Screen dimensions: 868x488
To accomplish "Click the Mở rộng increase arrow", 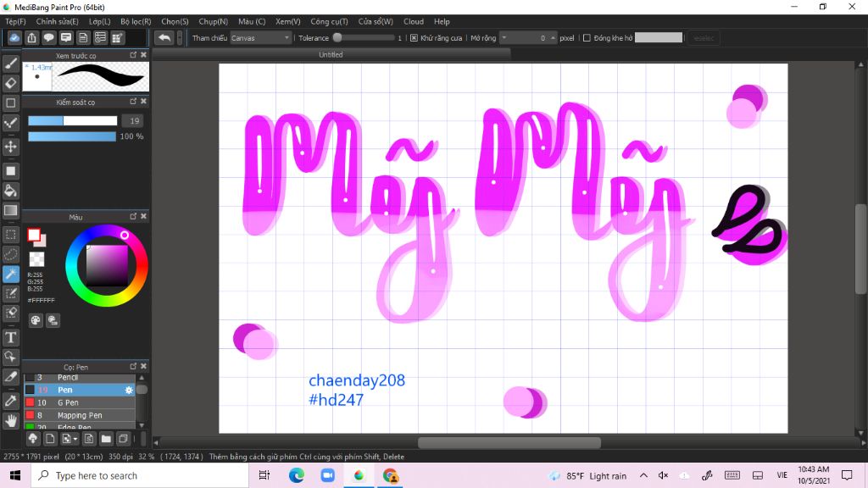I will [553, 38].
